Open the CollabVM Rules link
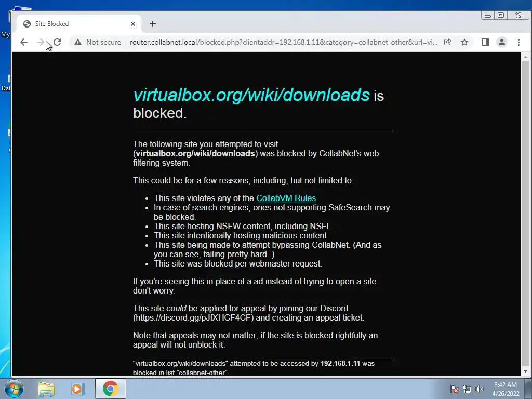Image resolution: width=532 pixels, height=399 pixels. [286, 198]
